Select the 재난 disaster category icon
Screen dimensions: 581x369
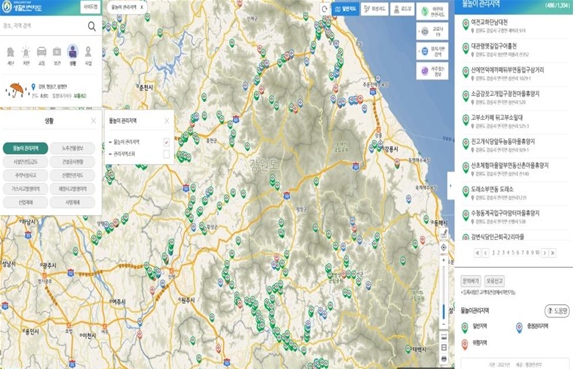(x=11, y=56)
